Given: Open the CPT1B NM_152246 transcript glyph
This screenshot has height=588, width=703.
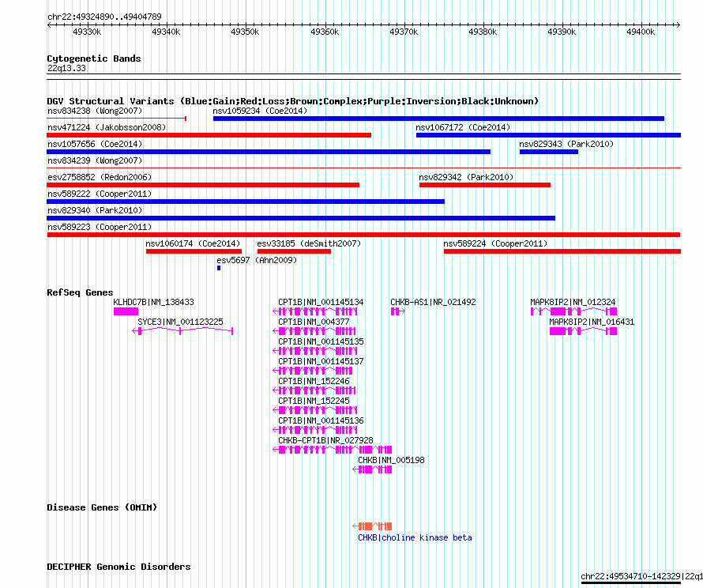Looking at the screenshot, I should click(314, 390).
